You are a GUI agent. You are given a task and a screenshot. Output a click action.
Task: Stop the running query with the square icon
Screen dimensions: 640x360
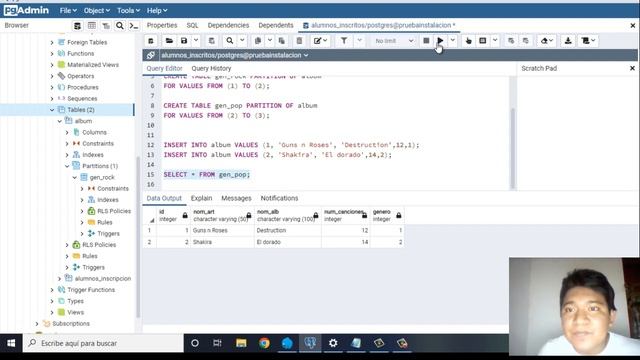tap(426, 41)
